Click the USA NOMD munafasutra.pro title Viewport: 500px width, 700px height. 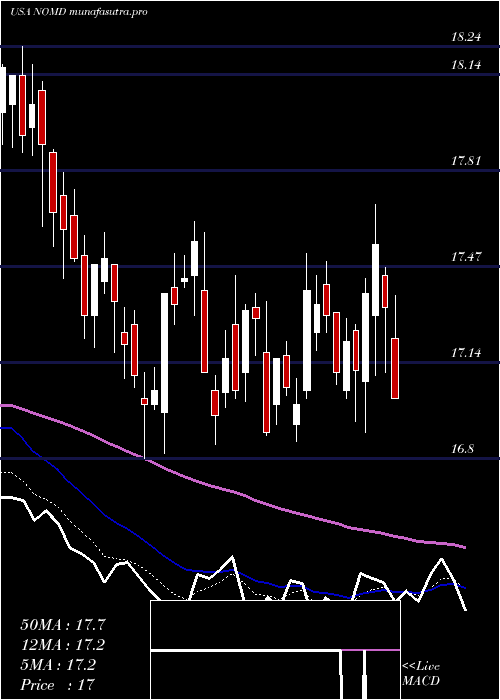[x=79, y=12]
